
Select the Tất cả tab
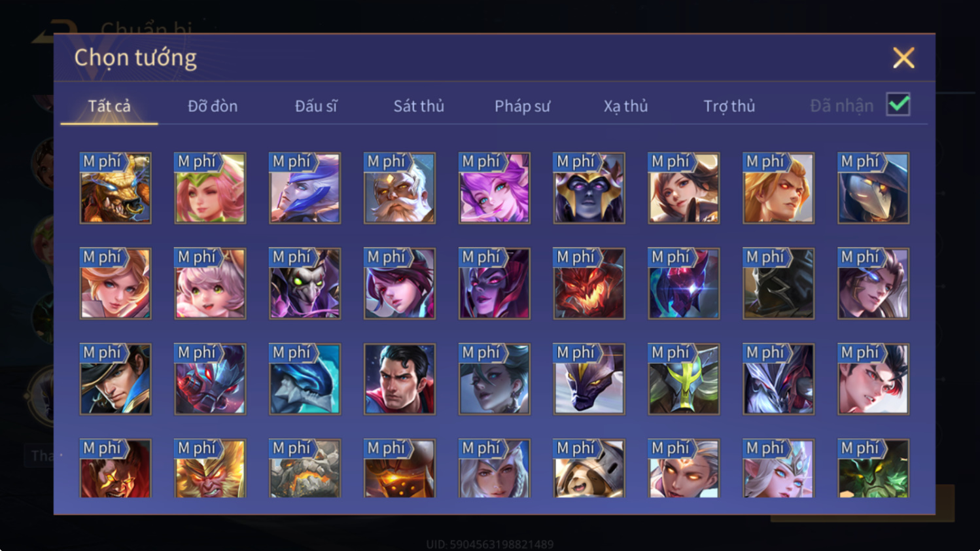point(109,106)
